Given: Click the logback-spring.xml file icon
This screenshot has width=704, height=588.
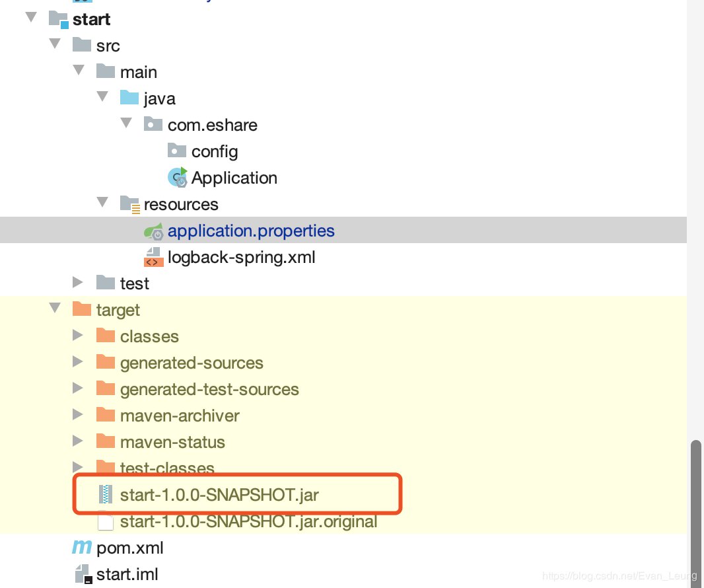Looking at the screenshot, I should pyautogui.click(x=153, y=257).
